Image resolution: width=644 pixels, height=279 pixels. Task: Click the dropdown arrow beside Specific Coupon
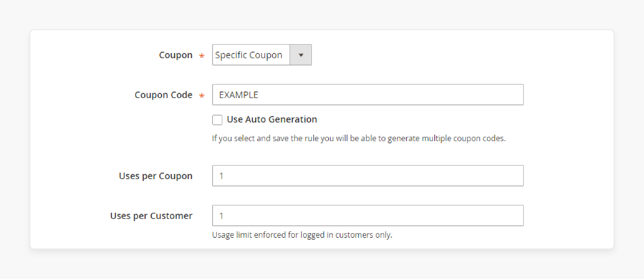pos(300,55)
